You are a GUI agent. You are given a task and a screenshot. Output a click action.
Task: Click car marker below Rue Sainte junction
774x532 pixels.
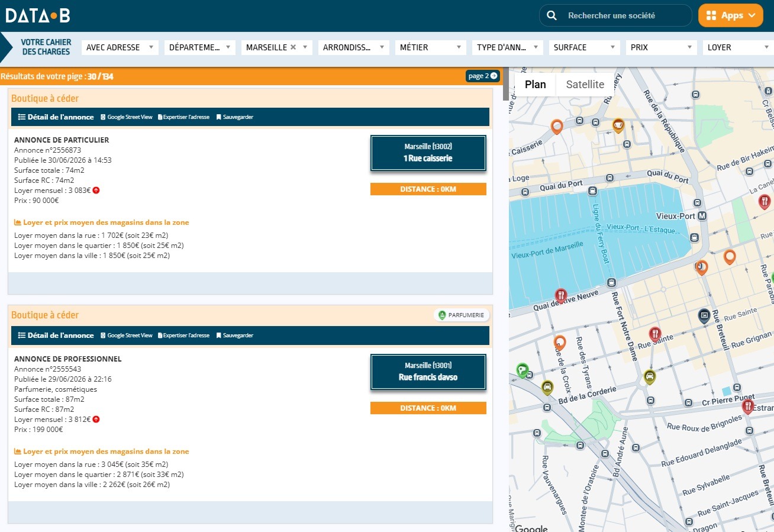pyautogui.click(x=650, y=376)
